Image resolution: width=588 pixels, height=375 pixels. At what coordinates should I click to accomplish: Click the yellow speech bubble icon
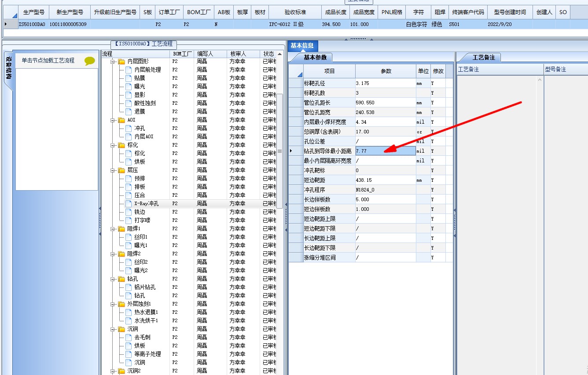tap(90, 61)
